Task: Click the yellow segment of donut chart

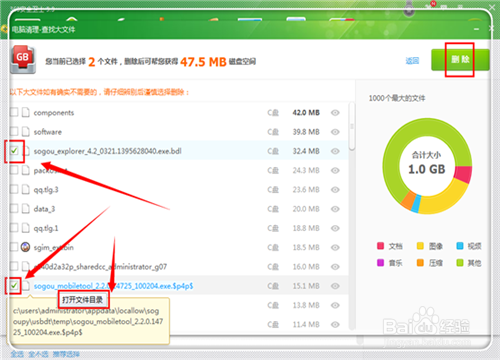Action: (x=445, y=199)
